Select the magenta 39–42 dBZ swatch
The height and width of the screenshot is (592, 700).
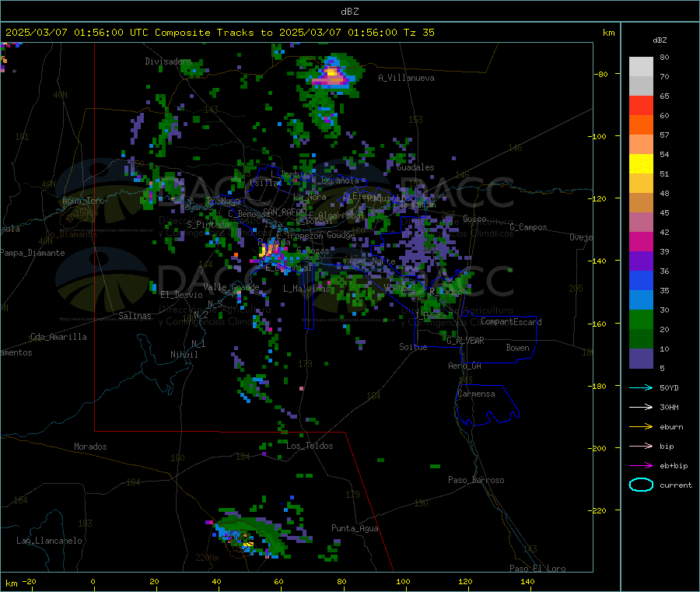(x=641, y=241)
